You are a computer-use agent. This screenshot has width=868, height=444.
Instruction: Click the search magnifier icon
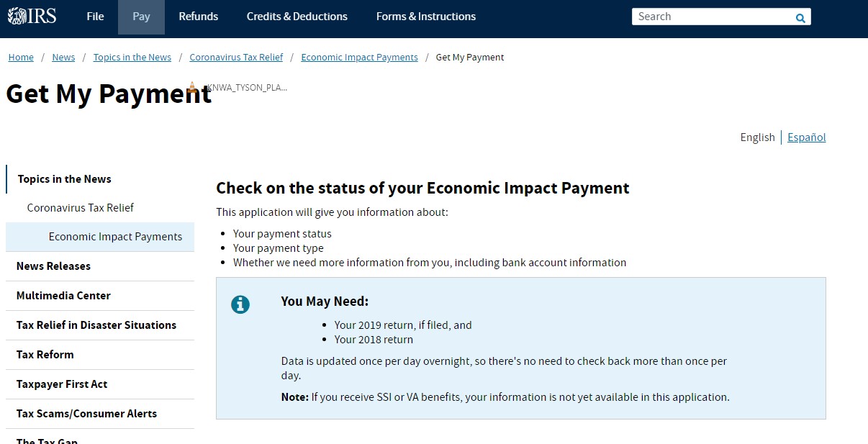800,18
